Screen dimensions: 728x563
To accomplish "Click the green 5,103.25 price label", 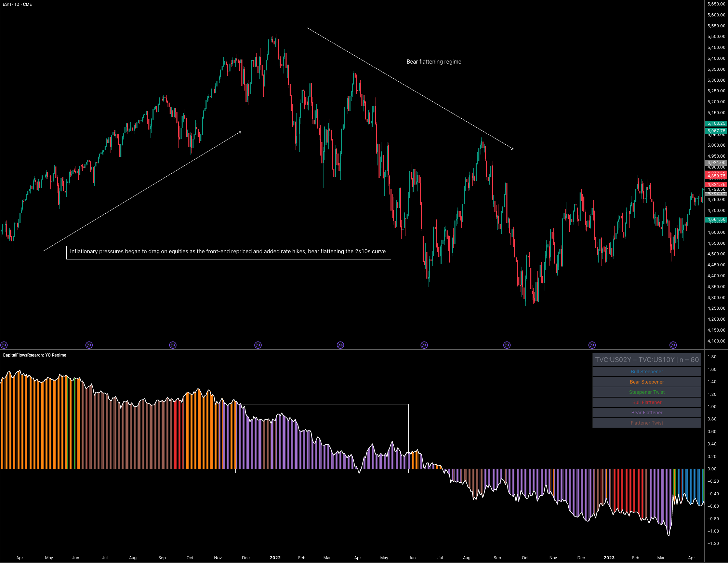I will (716, 123).
